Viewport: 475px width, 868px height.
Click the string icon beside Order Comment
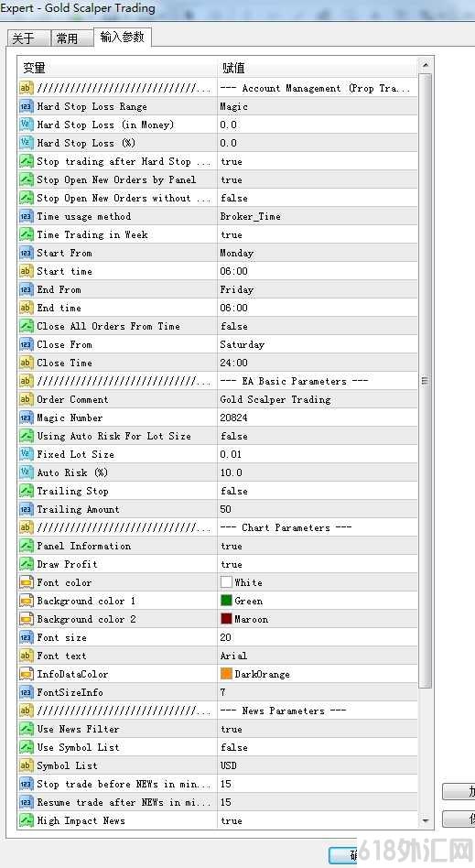click(x=26, y=399)
